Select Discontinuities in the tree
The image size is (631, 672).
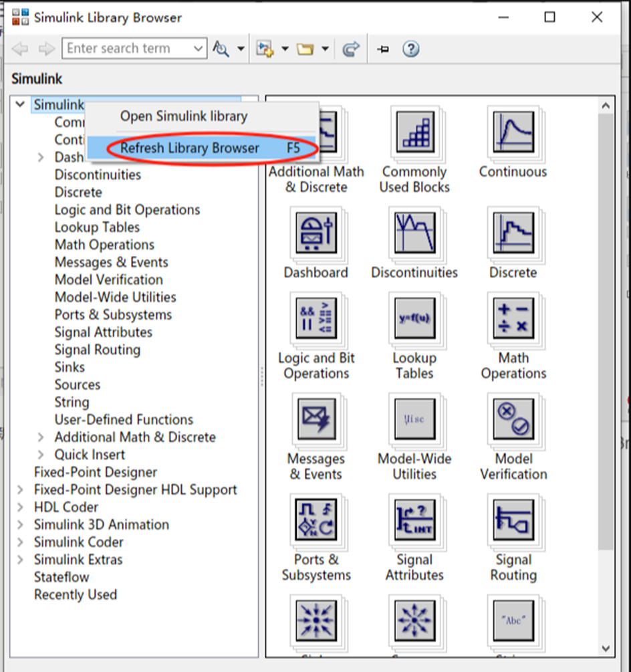tap(98, 175)
